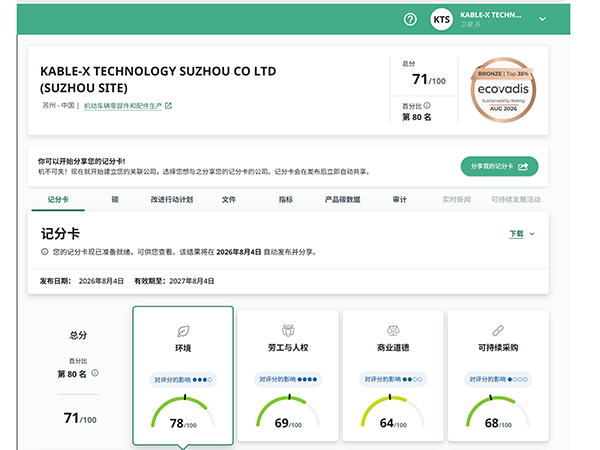The image size is (600, 450).
Task: Expand the KABLE-X account dropdown chevron
Action: 542,19
